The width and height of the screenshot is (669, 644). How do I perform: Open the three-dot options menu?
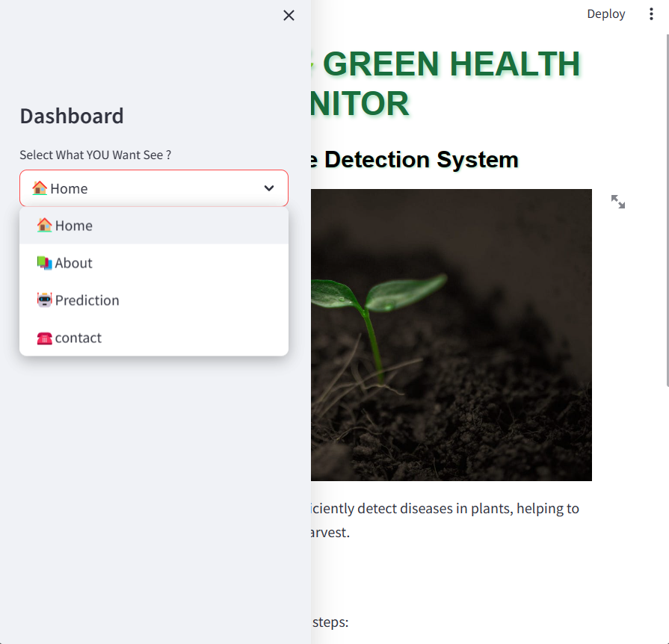pyautogui.click(x=651, y=13)
